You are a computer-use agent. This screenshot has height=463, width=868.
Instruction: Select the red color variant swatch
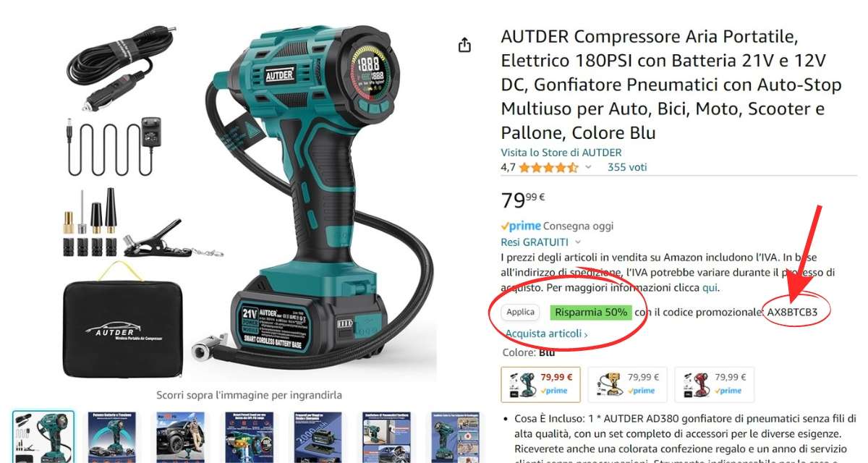coord(714,384)
